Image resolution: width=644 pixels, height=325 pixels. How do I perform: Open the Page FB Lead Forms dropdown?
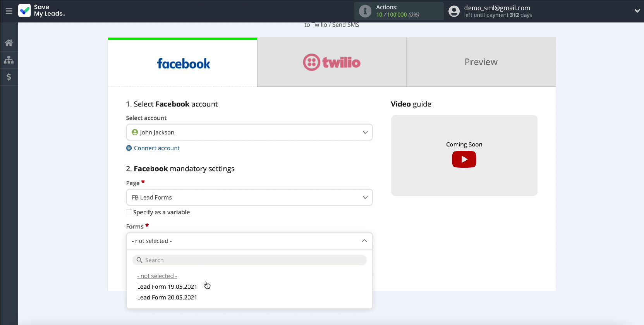[249, 197]
